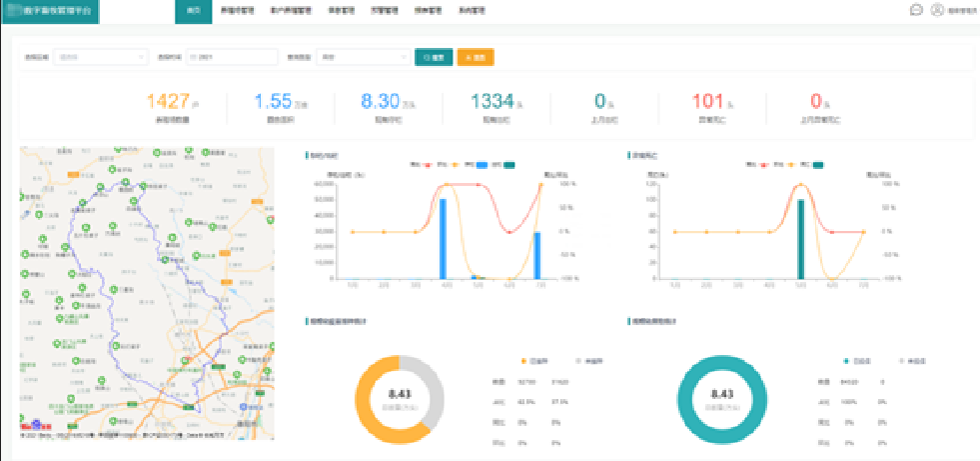
Task: Click the tallest blue bar in the first chart
Action: click(444, 239)
